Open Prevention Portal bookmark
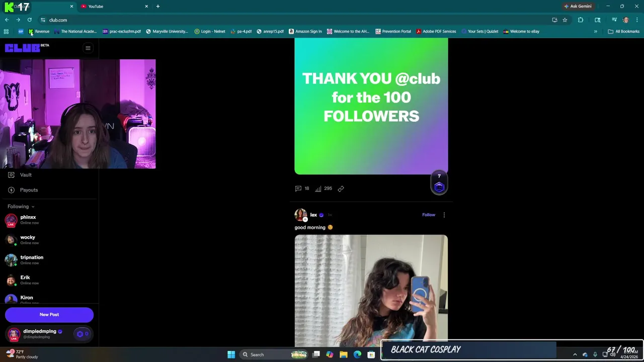644x362 pixels. pyautogui.click(x=393, y=32)
